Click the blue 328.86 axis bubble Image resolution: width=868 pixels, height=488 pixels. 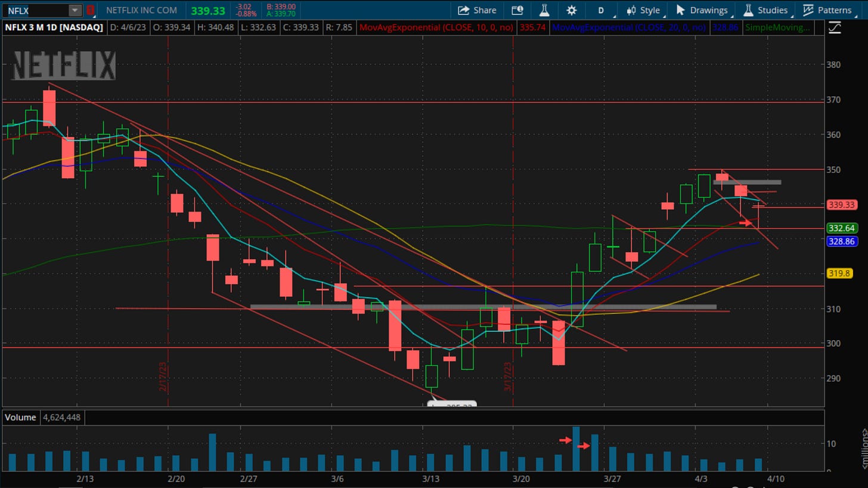click(842, 241)
